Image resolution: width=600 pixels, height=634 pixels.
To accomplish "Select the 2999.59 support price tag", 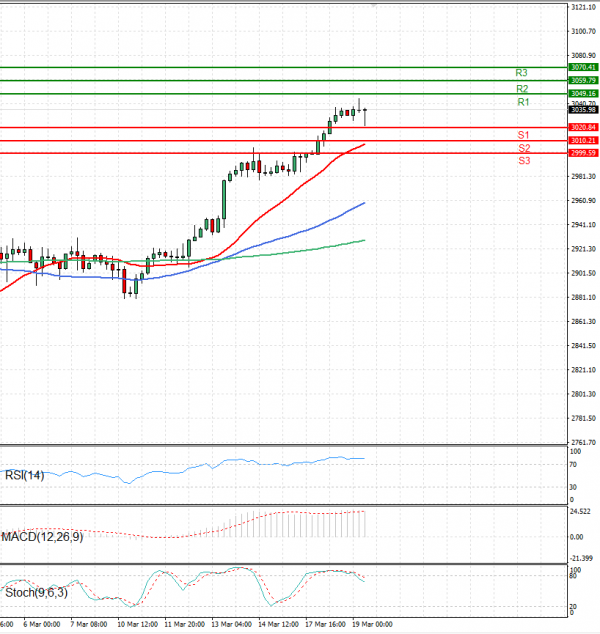I will click(583, 153).
